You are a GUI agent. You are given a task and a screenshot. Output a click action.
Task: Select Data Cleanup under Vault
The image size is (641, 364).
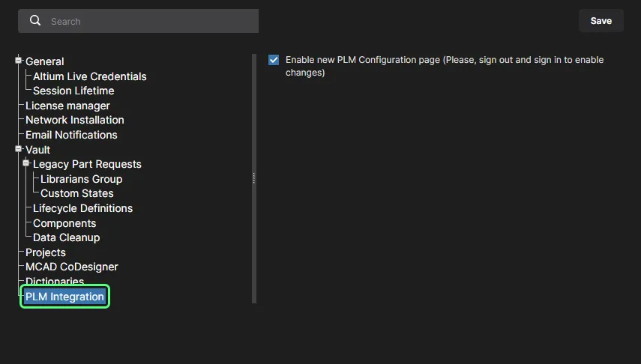(x=66, y=237)
